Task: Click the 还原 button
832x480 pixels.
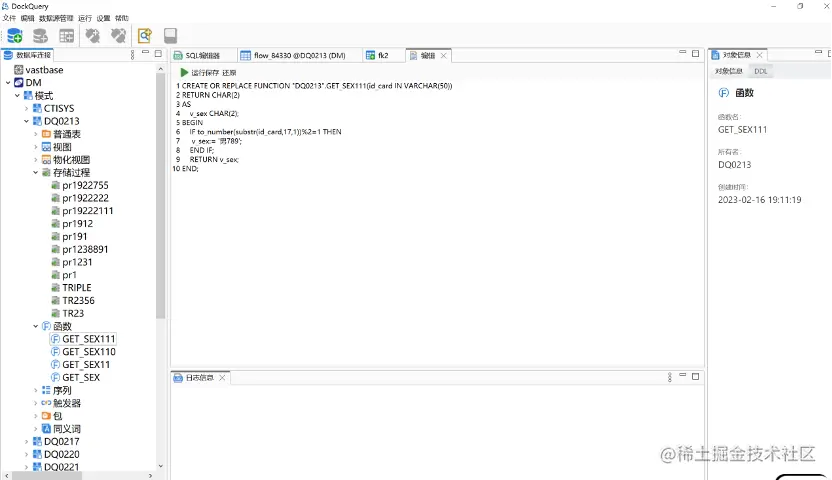Action: [x=229, y=73]
